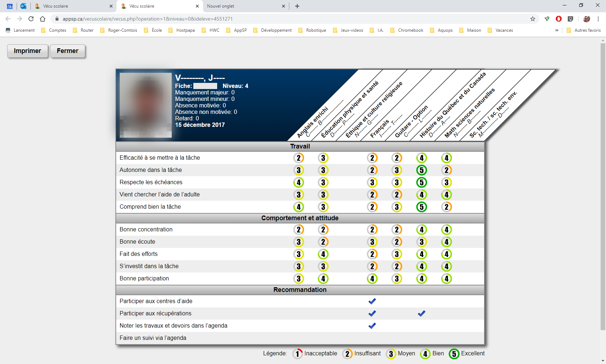Click the Imprimer button
Screen dimensions: 606x364
tap(27, 51)
